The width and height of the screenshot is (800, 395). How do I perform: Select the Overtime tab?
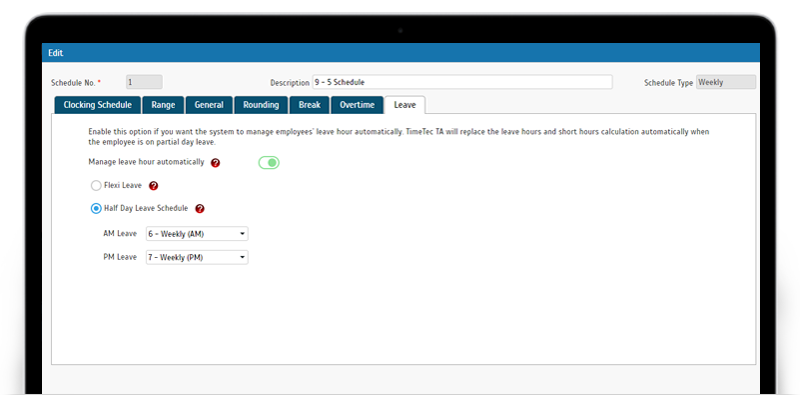[357, 105]
